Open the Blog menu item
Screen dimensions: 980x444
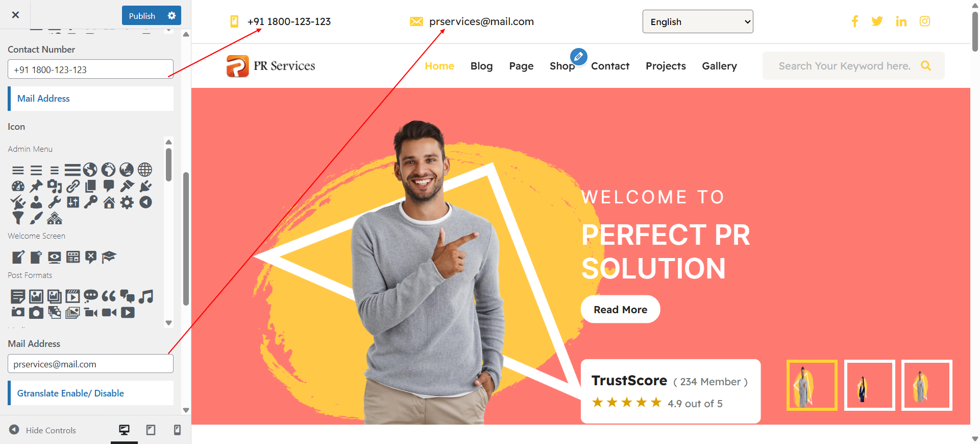point(481,66)
